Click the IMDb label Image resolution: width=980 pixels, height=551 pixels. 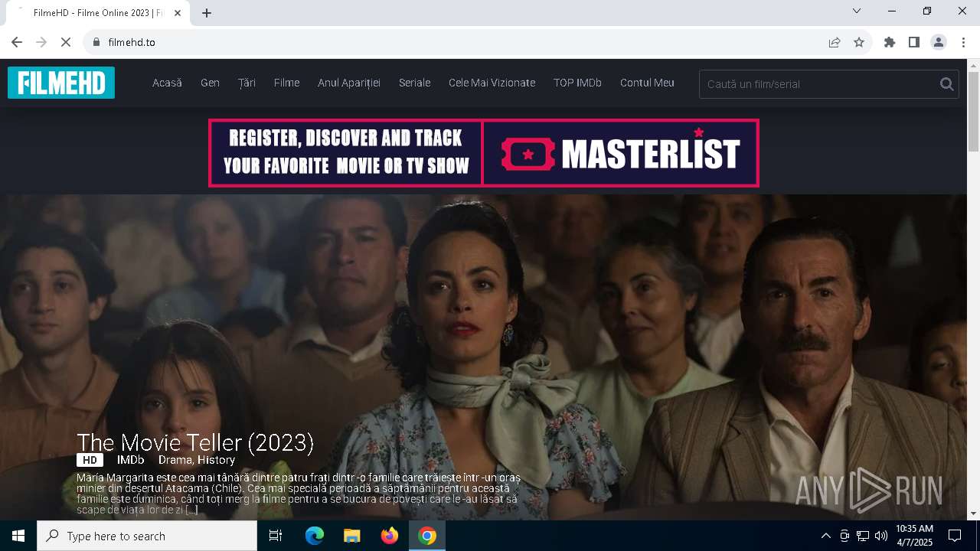coord(131,460)
